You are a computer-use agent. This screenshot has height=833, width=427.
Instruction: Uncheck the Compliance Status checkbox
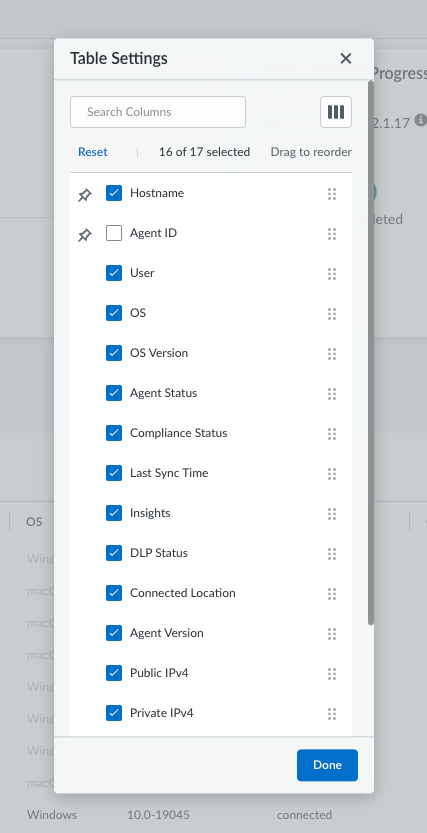point(114,433)
